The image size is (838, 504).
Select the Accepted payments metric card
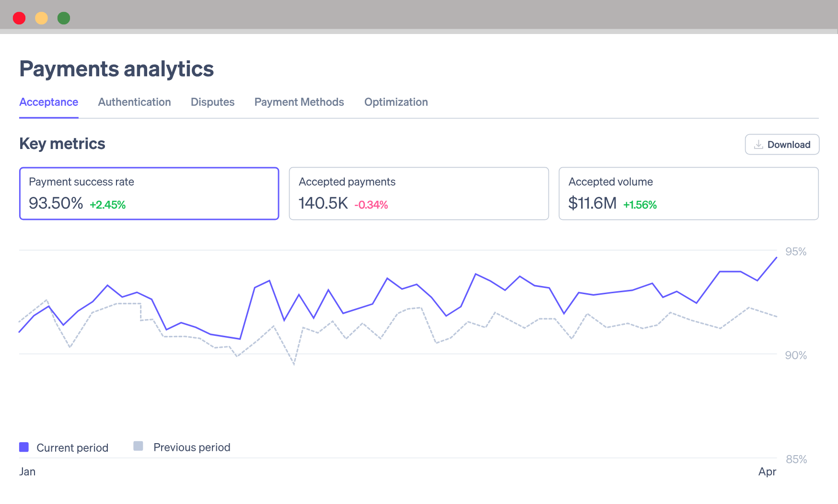pyautogui.click(x=419, y=193)
